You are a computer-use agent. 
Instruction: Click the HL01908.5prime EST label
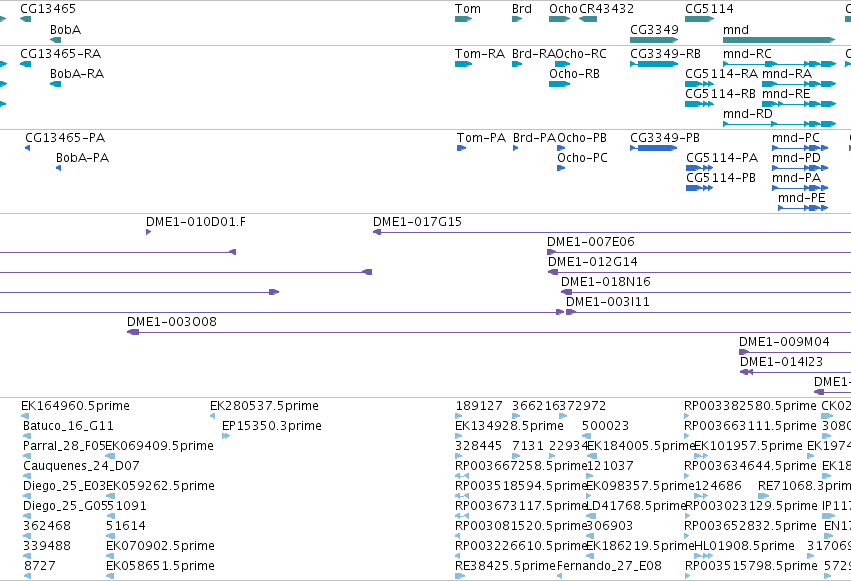tap(745, 546)
